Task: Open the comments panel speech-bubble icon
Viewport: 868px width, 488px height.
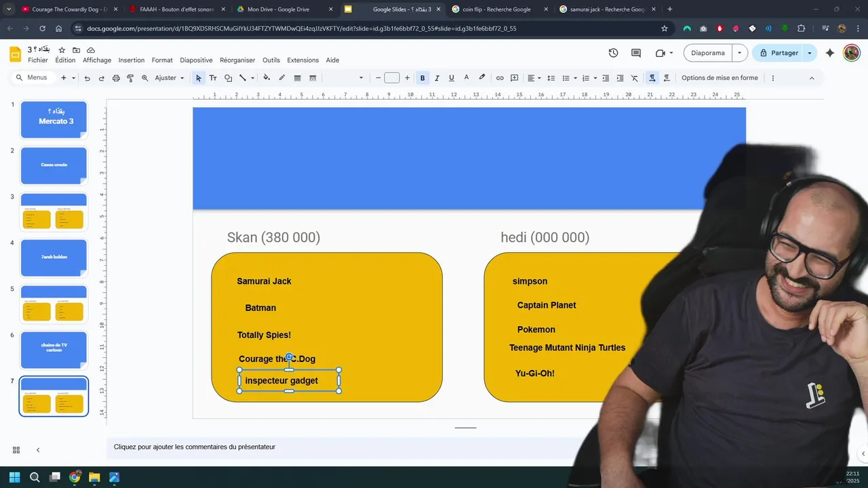Action: (636, 53)
